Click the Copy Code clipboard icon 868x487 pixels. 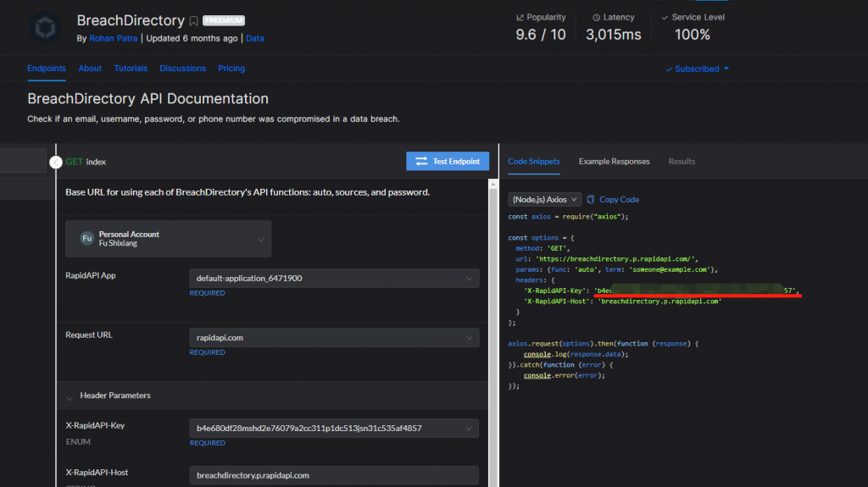[x=591, y=200]
